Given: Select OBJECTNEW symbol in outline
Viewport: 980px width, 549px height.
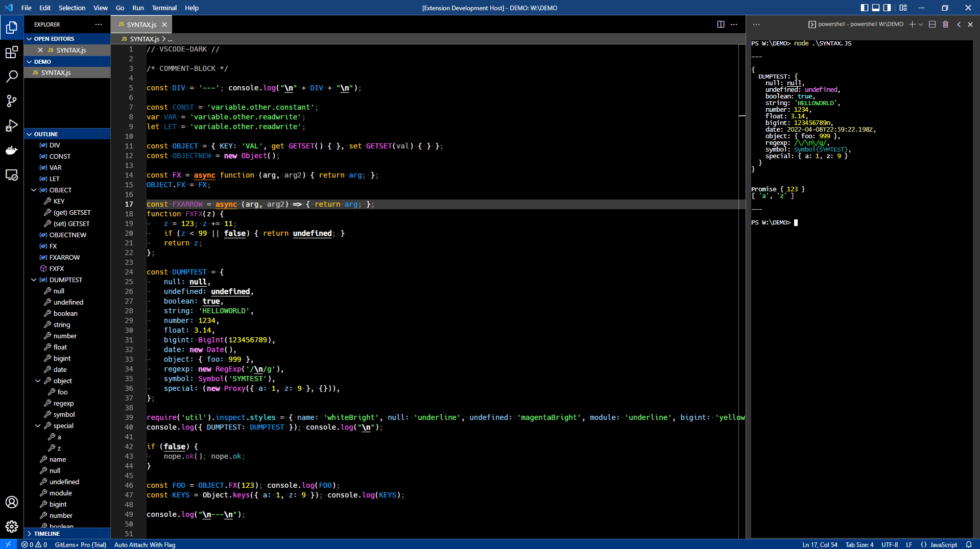Looking at the screenshot, I should click(67, 235).
